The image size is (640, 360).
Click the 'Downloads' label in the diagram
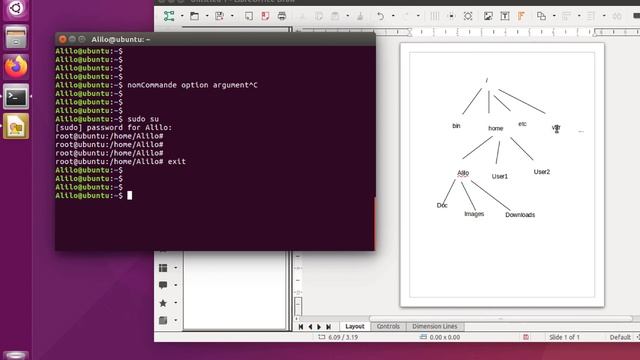(x=520, y=215)
